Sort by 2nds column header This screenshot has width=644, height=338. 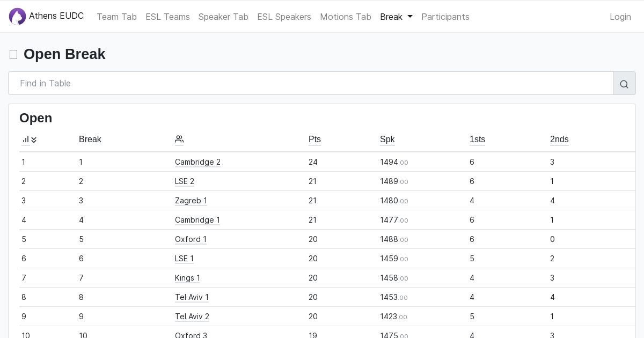559,139
